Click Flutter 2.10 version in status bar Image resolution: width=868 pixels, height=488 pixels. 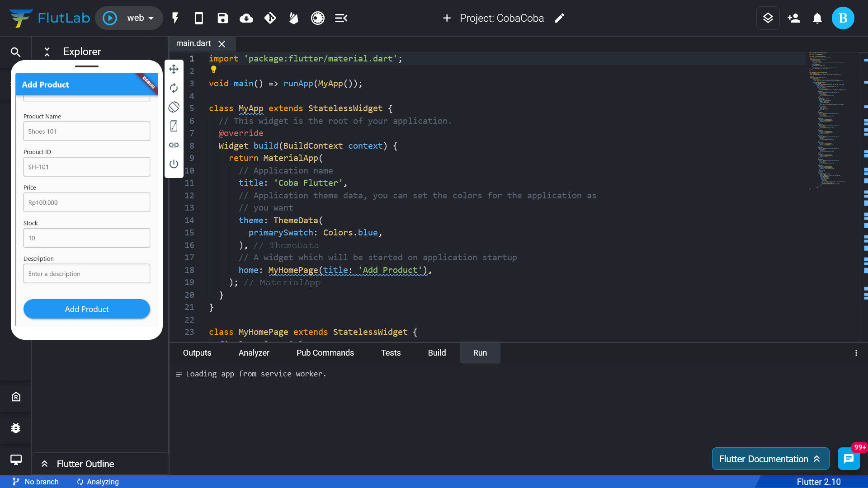(819, 482)
